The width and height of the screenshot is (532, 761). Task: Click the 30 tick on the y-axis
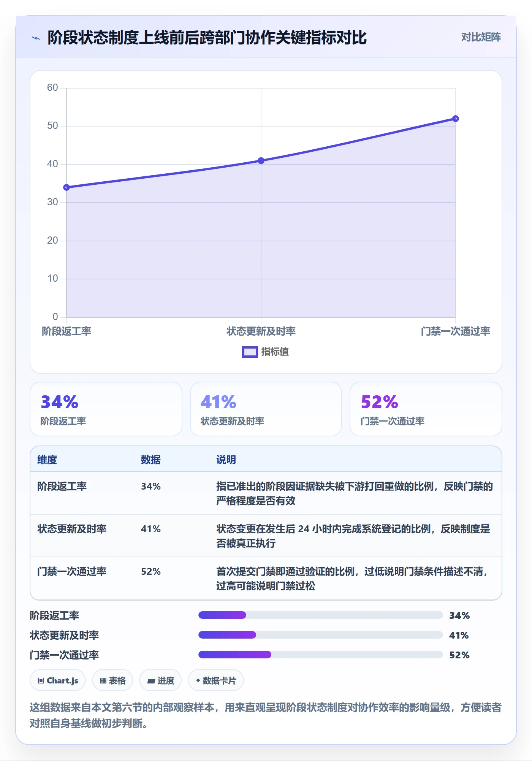coord(52,202)
